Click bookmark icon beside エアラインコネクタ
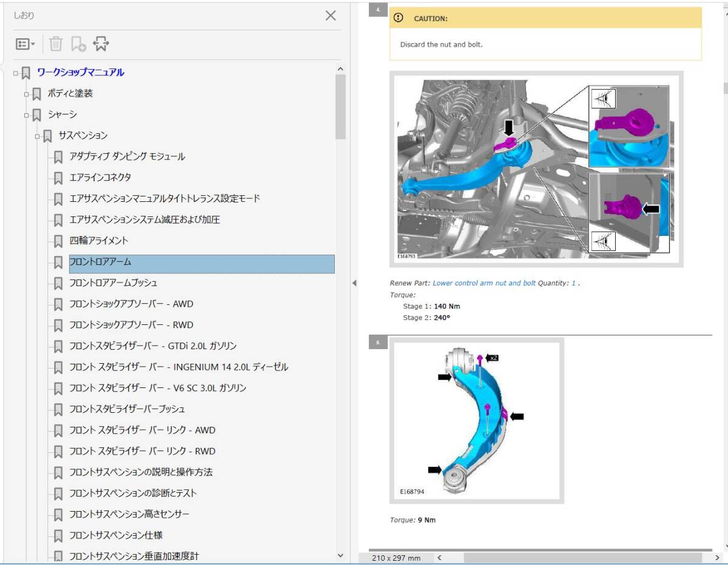 pos(58,178)
